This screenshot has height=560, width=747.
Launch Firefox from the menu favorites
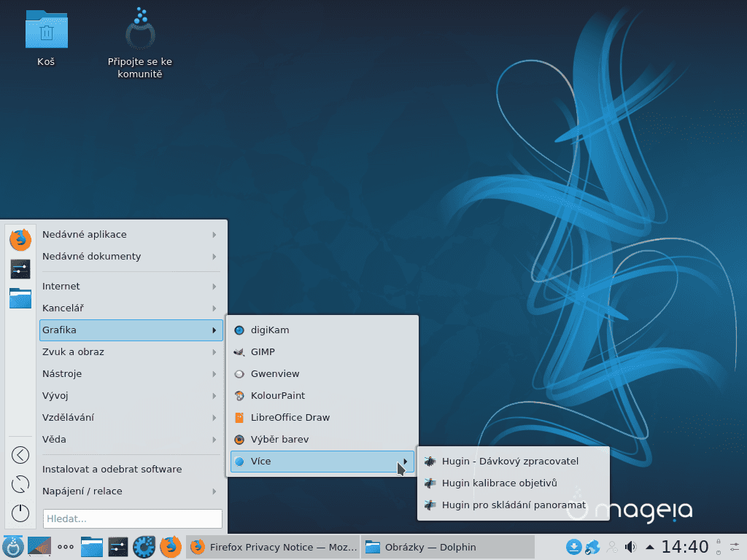pos(20,239)
